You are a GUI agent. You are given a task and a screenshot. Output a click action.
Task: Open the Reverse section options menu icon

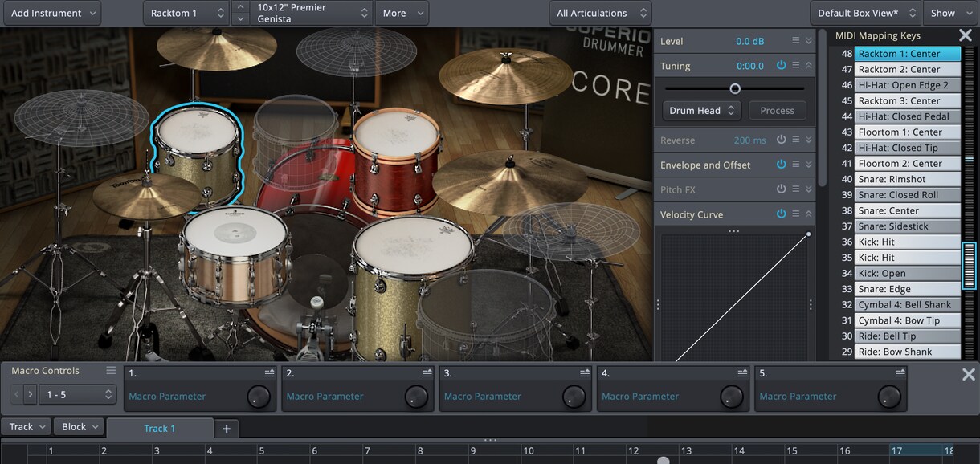[795, 140]
